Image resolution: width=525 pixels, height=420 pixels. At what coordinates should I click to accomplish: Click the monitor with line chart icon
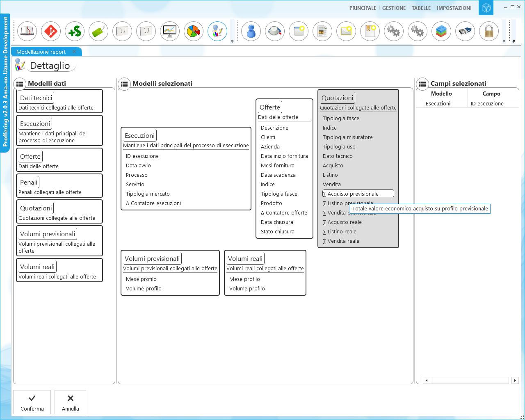pos(170,31)
